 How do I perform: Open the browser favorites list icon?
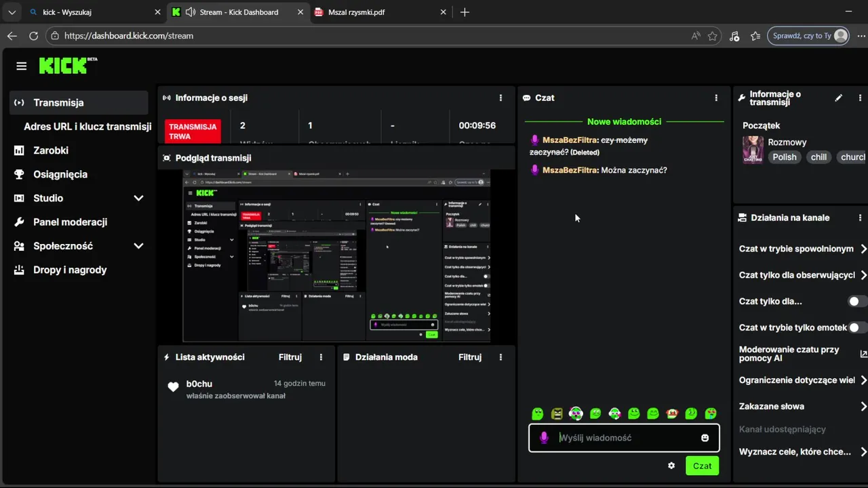point(755,36)
